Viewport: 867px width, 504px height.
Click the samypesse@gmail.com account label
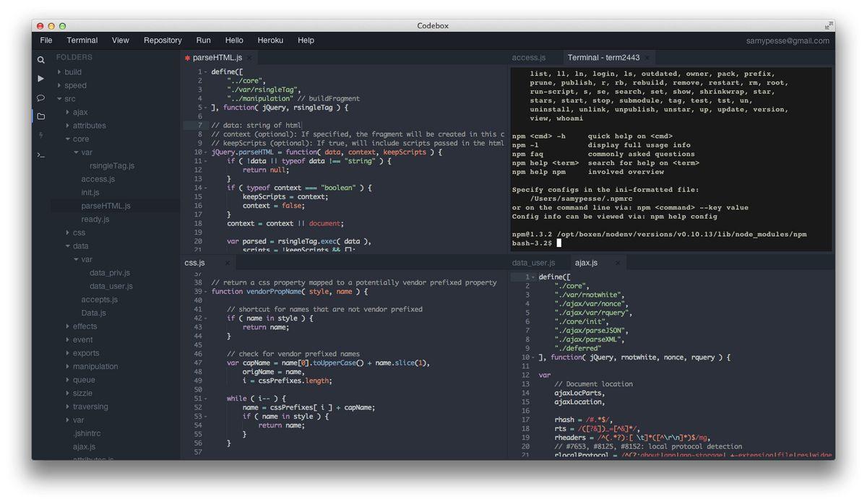click(x=788, y=40)
